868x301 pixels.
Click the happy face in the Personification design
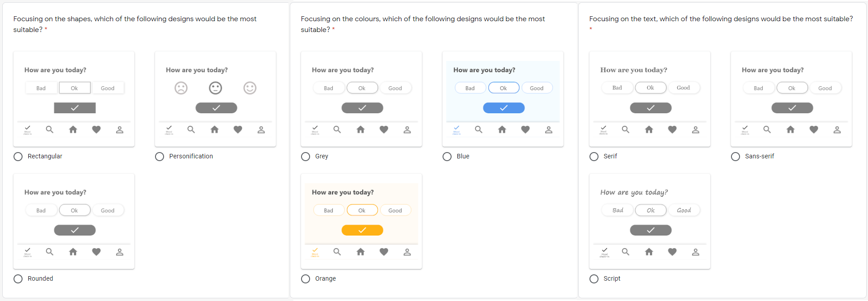pos(250,88)
